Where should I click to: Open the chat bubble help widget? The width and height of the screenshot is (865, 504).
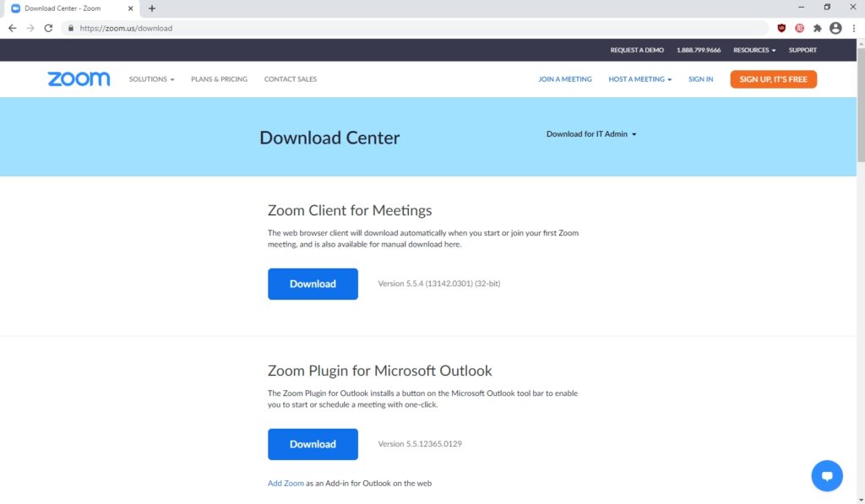coord(827,475)
